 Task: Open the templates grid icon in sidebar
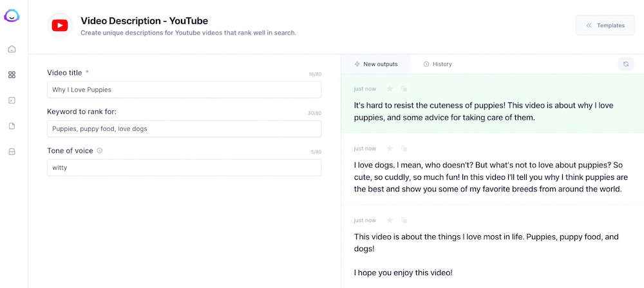pyautogui.click(x=12, y=75)
